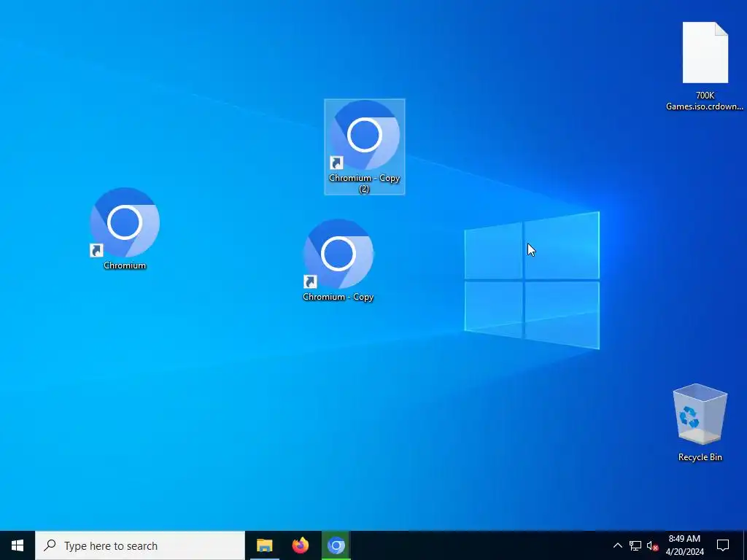
Task: Show hidden system tray icons
Action: point(617,545)
